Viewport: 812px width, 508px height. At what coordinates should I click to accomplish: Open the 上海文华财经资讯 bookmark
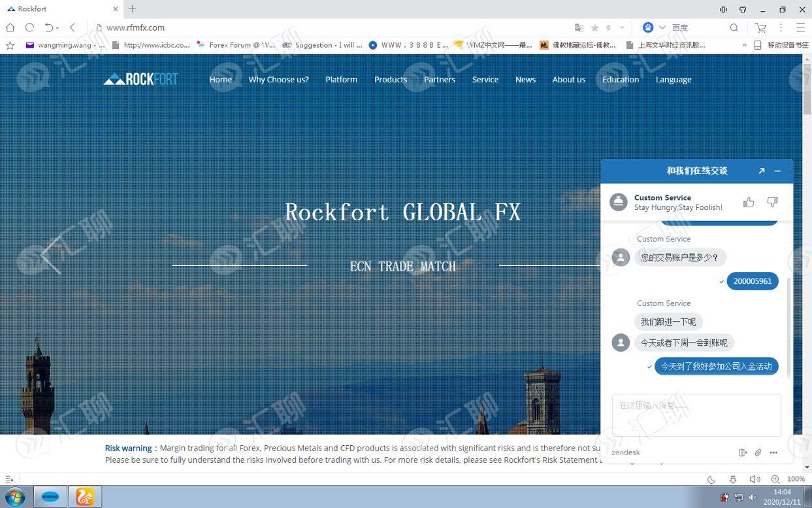point(665,45)
